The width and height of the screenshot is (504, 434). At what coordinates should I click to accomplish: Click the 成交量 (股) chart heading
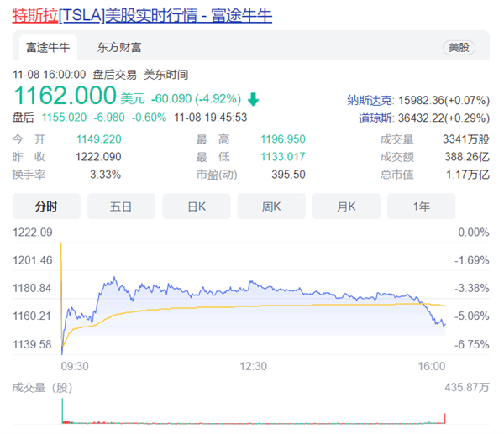(42, 388)
